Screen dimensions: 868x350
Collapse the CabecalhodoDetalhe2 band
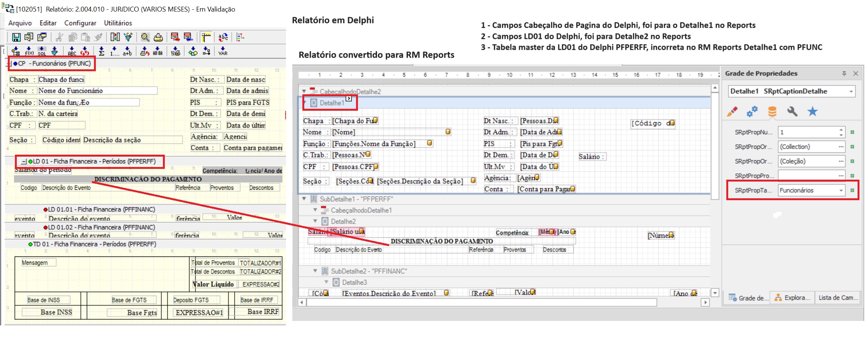coord(304,91)
